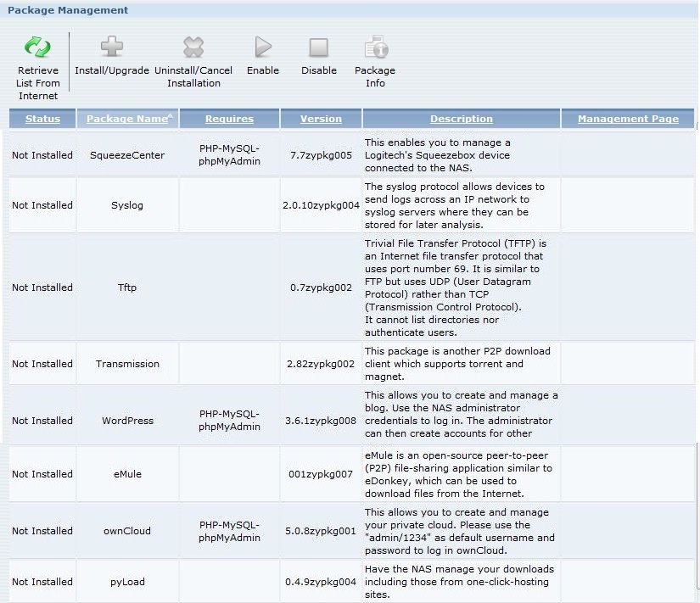
Task: Click the Enable play icon
Action: point(263,47)
